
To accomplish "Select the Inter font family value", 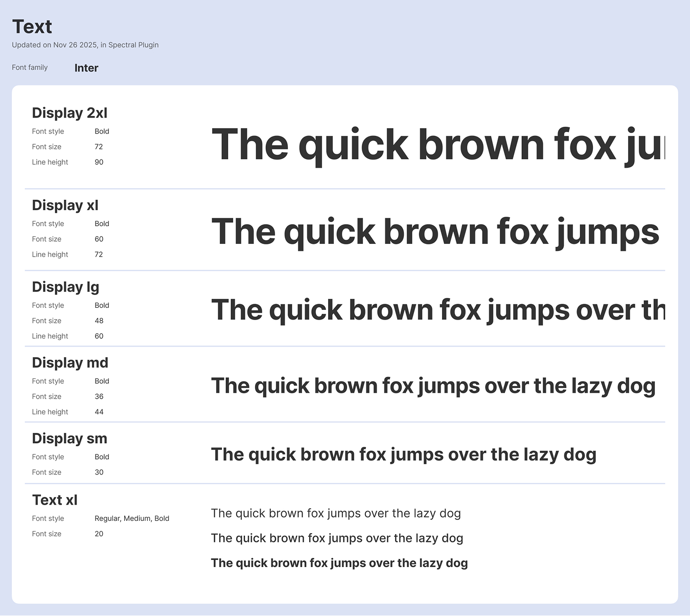I will [86, 68].
